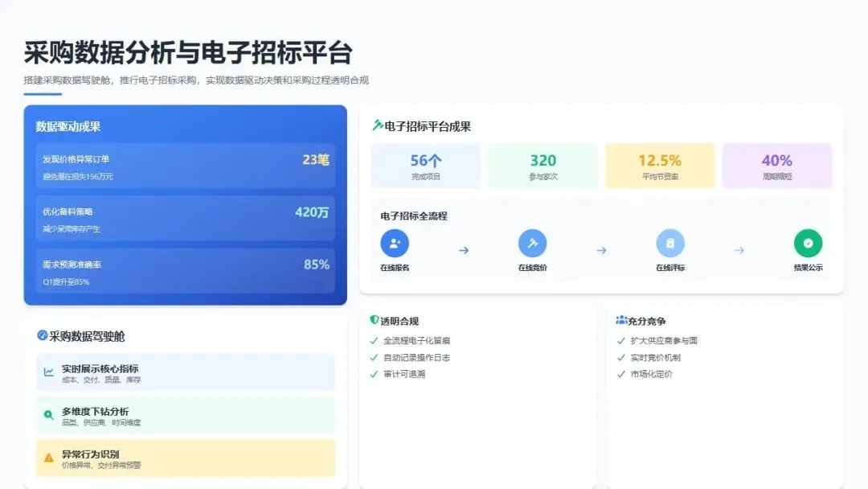Click the 自动记录操作日志 list item text
This screenshot has height=489, width=868.
click(x=417, y=358)
